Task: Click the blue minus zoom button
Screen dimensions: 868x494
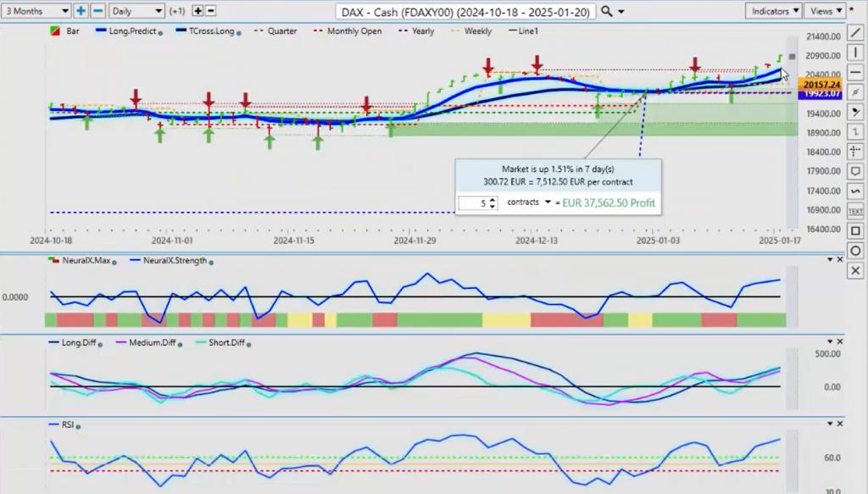Action: point(97,11)
